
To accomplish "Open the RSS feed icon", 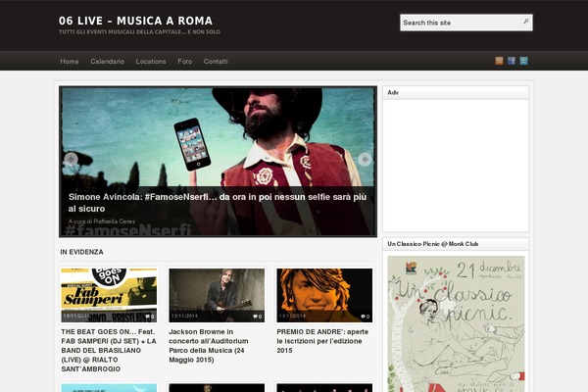I will pyautogui.click(x=499, y=61).
